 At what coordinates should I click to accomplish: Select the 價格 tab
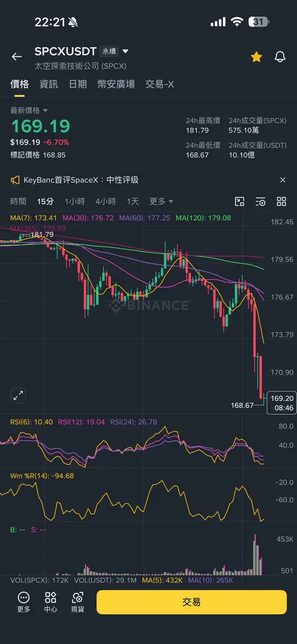tap(20, 84)
